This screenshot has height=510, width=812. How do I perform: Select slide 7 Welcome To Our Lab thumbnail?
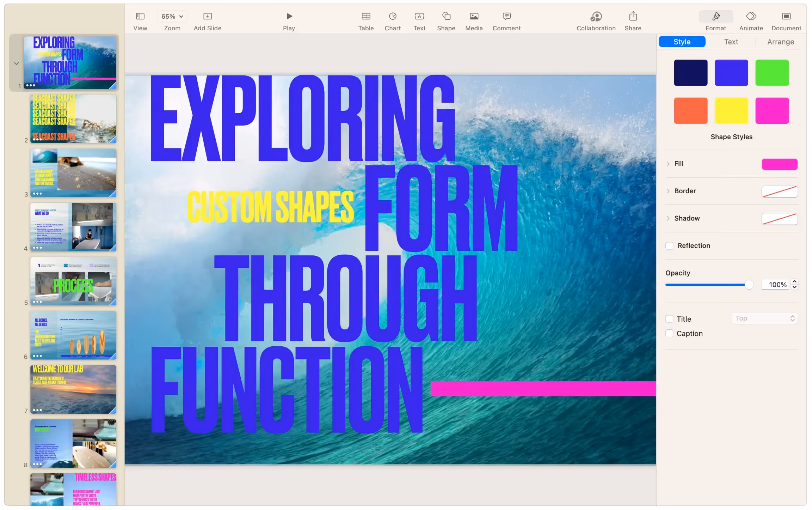pos(73,389)
